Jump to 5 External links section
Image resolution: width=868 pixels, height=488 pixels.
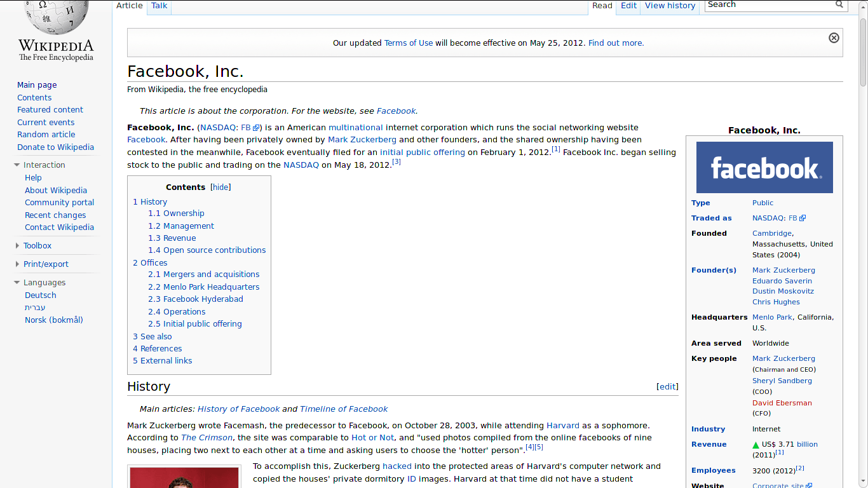163,361
